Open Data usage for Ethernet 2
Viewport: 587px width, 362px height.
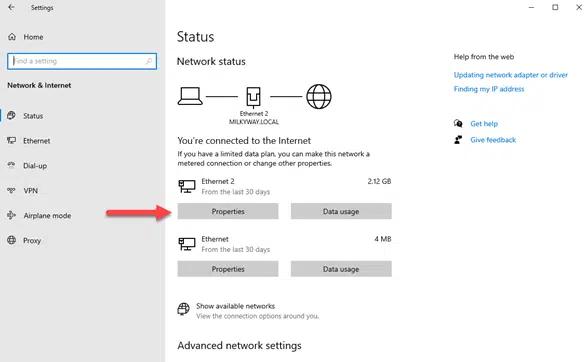pos(341,211)
